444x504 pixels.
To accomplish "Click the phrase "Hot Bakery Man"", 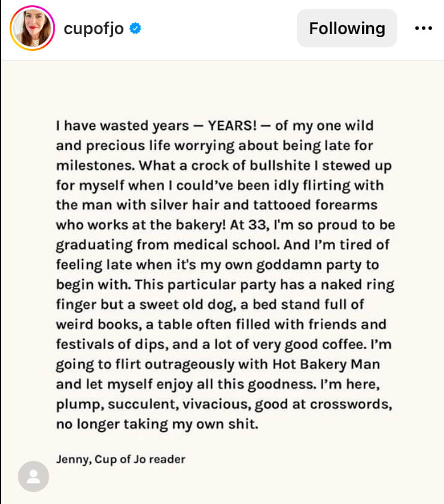I will click(x=326, y=364).
